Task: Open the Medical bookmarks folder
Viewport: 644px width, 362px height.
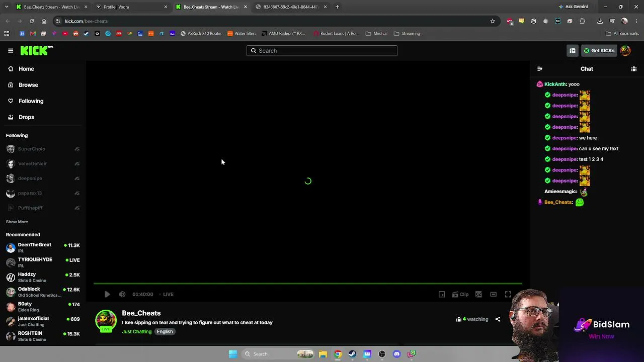Action: coord(376,34)
